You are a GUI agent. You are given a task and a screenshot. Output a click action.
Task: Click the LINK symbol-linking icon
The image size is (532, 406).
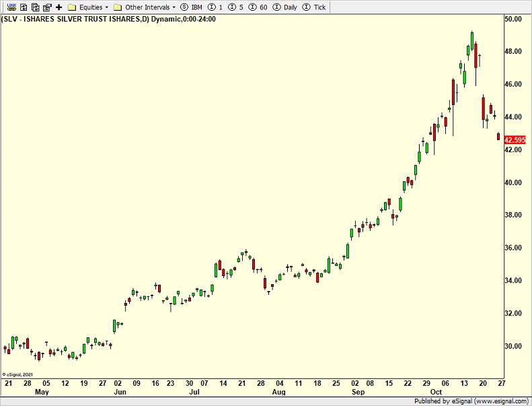(11, 7)
